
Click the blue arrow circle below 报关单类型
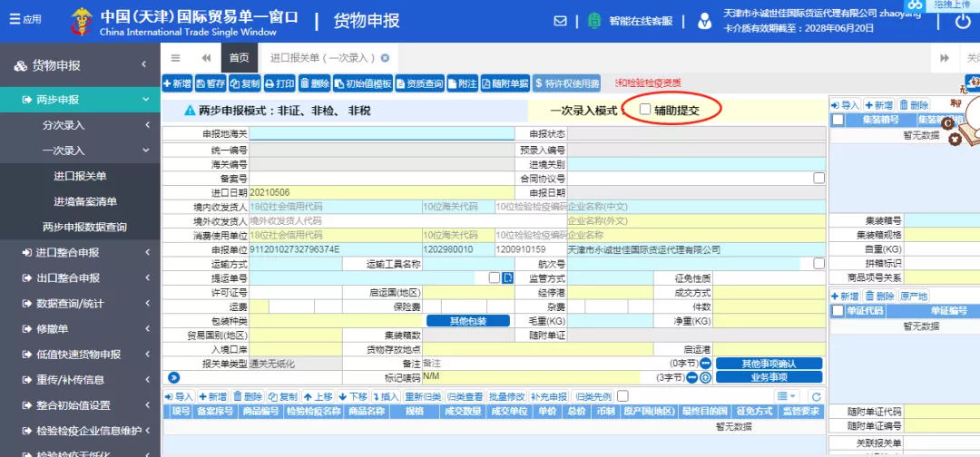point(174,377)
